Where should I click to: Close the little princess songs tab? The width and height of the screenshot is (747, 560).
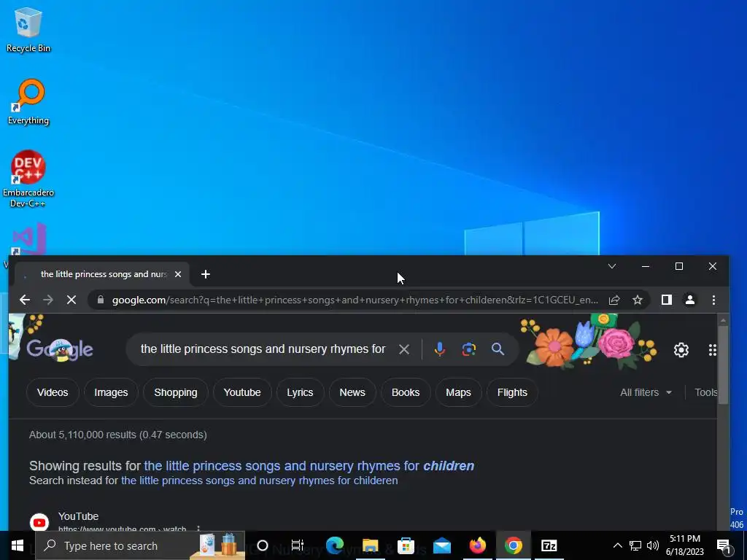pyautogui.click(x=178, y=274)
